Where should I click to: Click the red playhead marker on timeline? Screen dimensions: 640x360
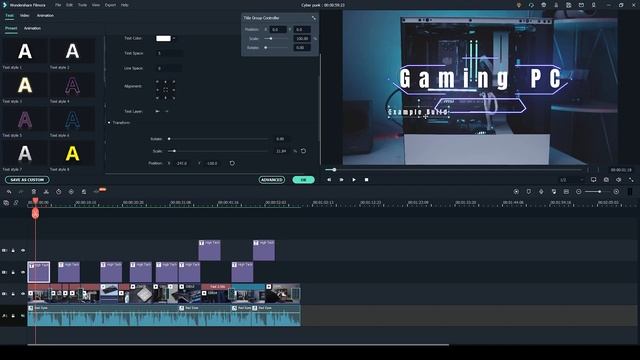36,213
